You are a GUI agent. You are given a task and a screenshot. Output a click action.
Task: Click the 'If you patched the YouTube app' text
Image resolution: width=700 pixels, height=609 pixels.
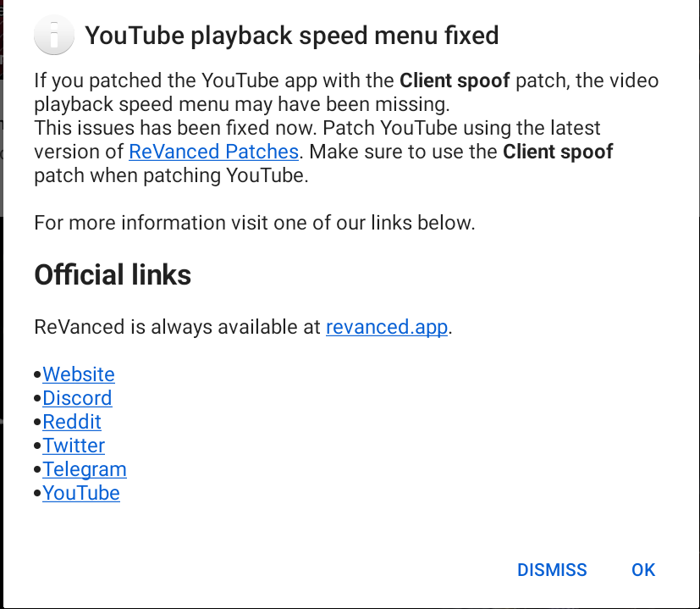[x=212, y=81]
